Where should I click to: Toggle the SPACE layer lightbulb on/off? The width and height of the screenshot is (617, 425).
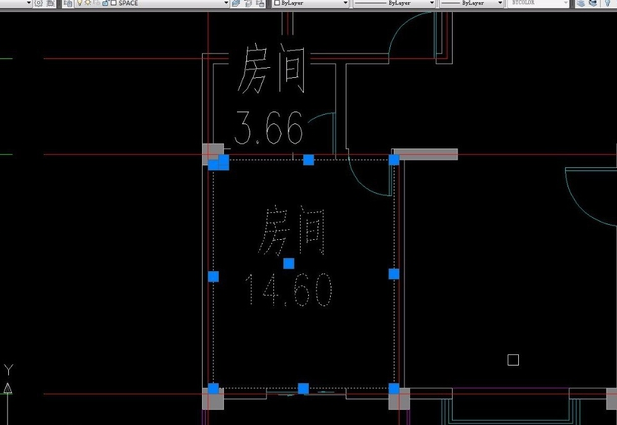tap(79, 3)
